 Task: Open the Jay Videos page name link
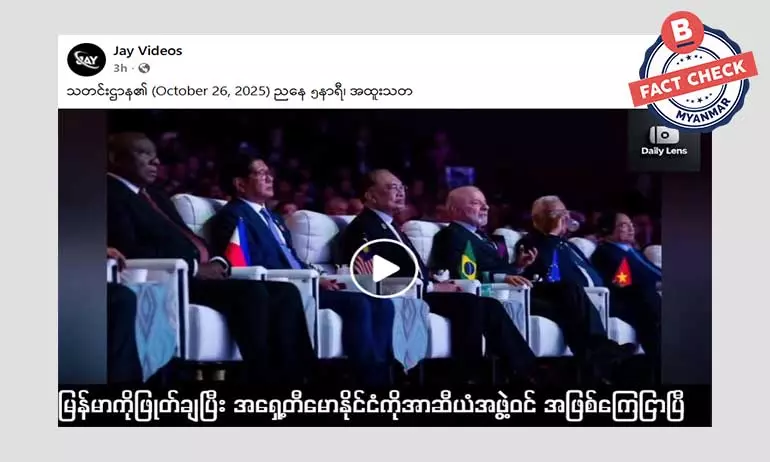[147, 51]
